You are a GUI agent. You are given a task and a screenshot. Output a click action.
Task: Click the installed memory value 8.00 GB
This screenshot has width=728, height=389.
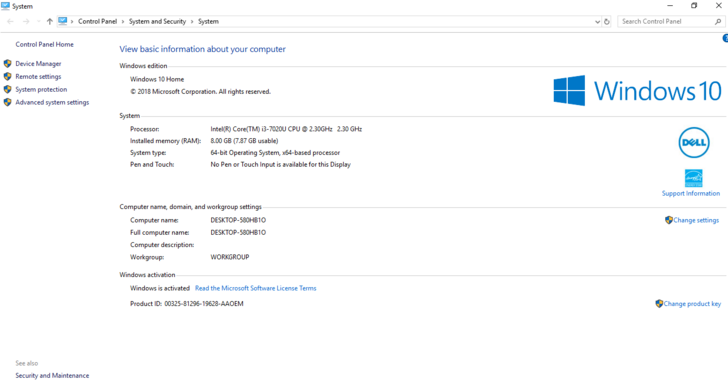244,141
